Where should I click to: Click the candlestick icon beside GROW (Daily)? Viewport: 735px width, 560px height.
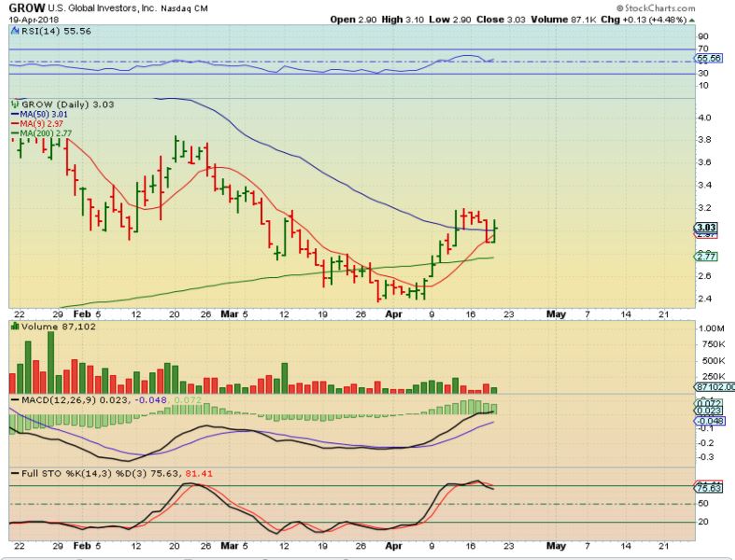click(15, 104)
